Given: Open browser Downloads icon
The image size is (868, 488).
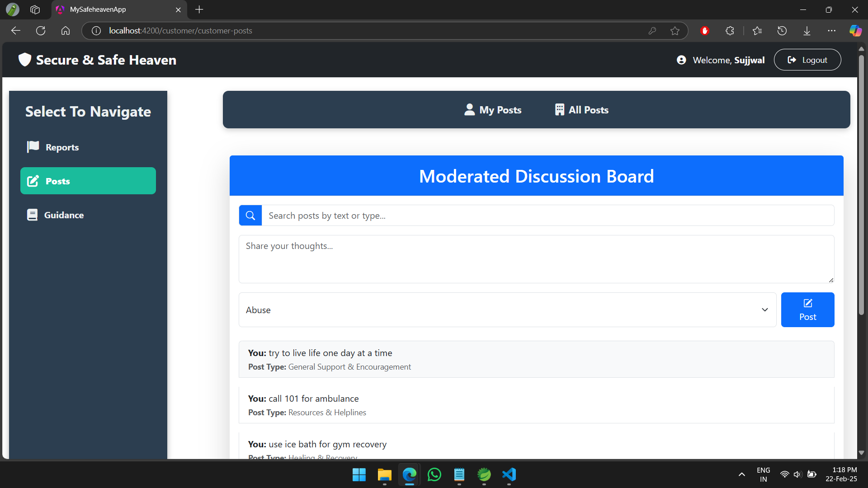Looking at the screenshot, I should (x=807, y=31).
